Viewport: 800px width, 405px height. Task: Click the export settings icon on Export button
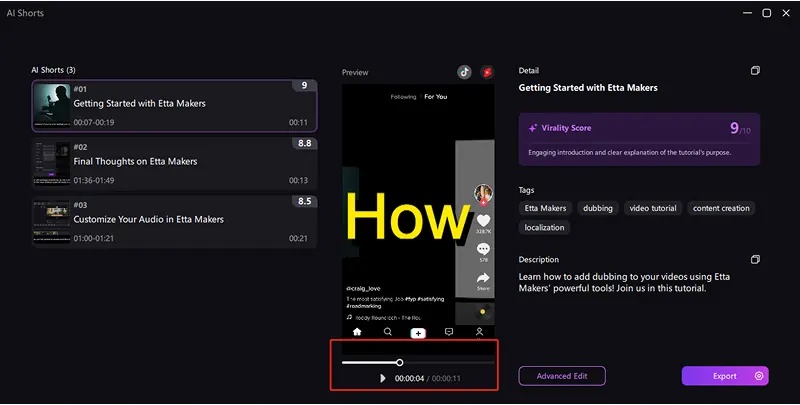click(760, 376)
